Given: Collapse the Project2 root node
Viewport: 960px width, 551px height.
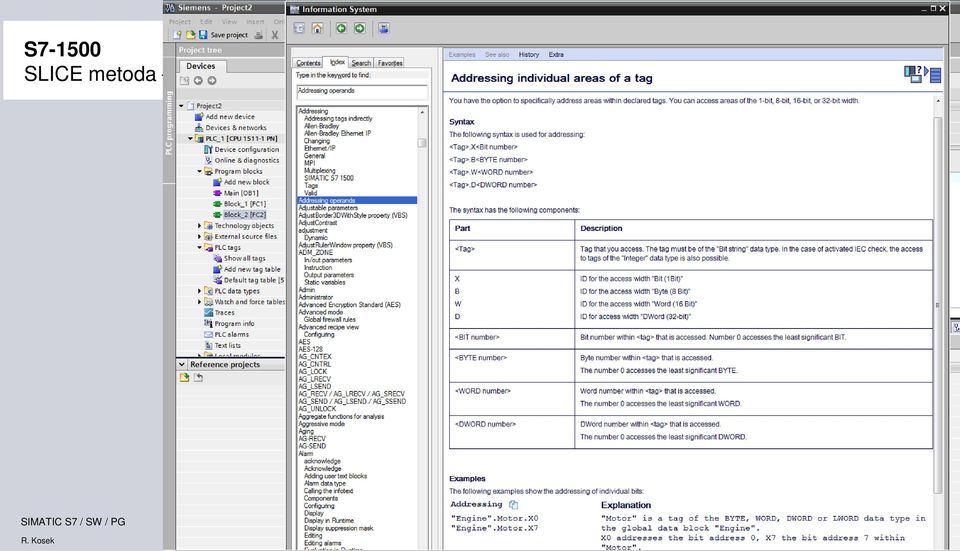Looking at the screenshot, I should pyautogui.click(x=181, y=106).
